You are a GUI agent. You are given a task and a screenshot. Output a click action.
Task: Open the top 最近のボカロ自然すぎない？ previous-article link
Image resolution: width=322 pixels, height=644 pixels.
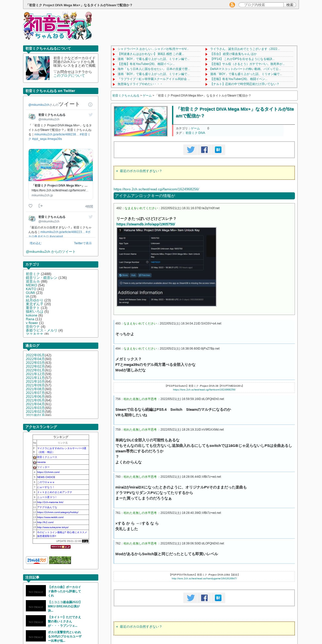140,171
